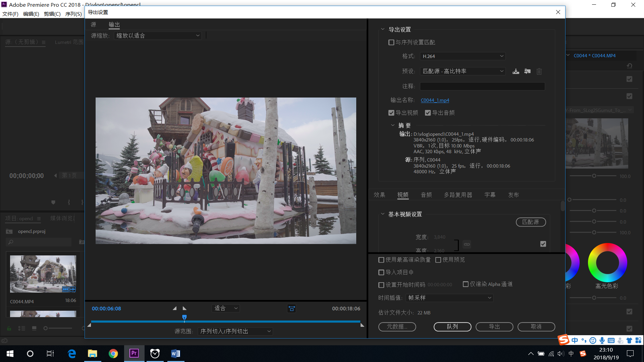The image size is (644, 362).
Task: Click the Sogou IME keyboard icon
Action: [611, 341]
